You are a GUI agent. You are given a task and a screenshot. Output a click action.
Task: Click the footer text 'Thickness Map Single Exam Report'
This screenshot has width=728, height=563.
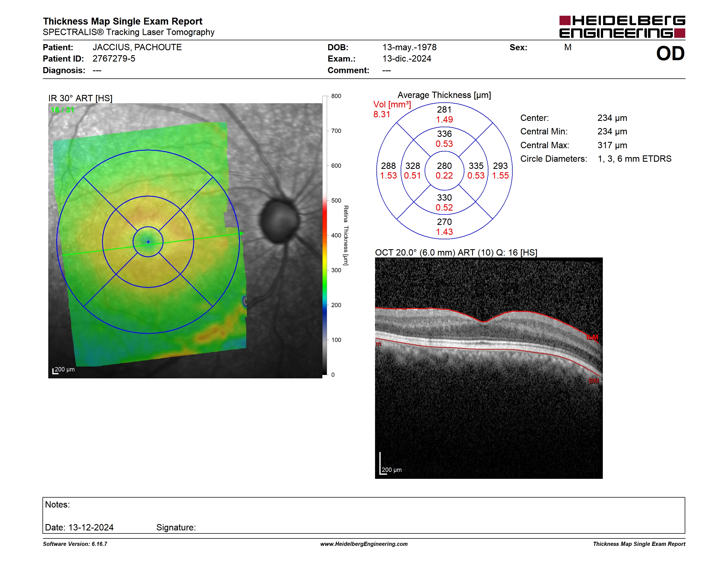639,544
